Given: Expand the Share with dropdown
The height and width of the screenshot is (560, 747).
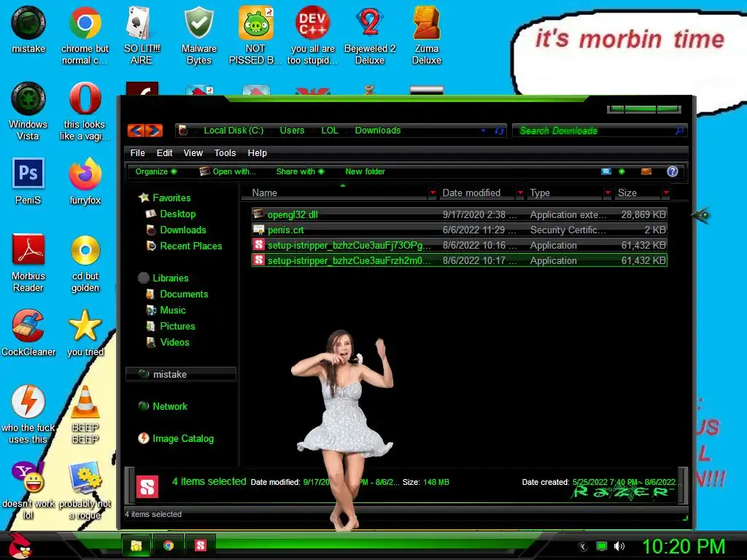Looking at the screenshot, I should click(x=300, y=171).
